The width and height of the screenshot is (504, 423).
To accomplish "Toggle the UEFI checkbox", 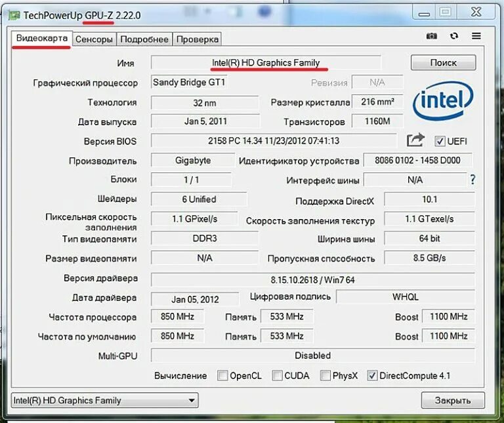I will click(x=440, y=141).
